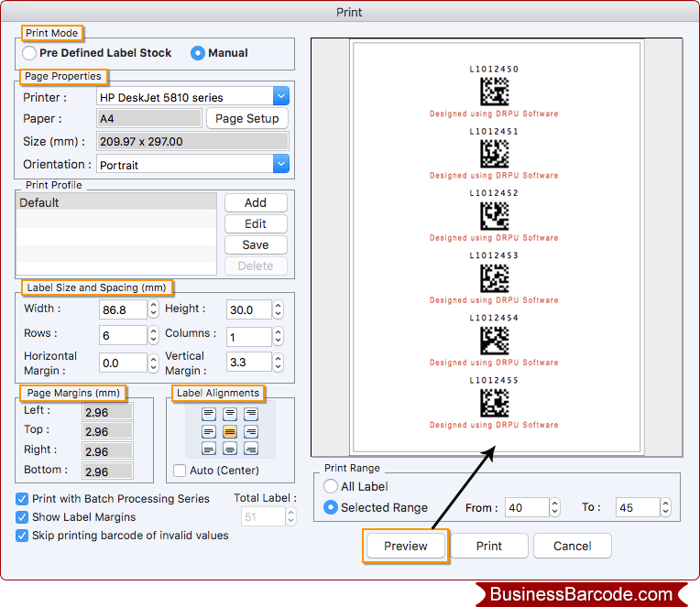
Task: Open Page Setup
Action: point(247,118)
